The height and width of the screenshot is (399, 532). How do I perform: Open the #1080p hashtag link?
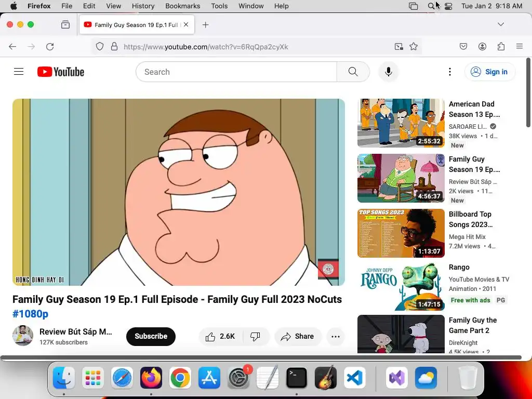[x=31, y=314]
